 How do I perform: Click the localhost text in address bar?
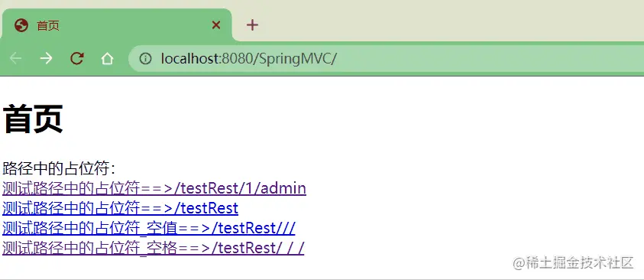point(191,59)
